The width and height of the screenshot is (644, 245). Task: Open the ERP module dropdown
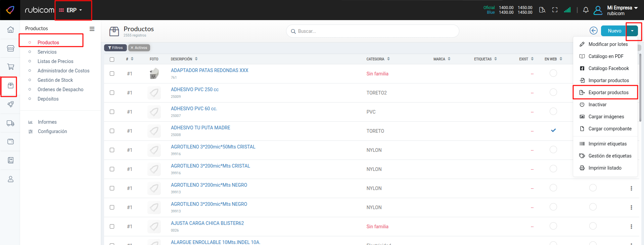pos(71,10)
